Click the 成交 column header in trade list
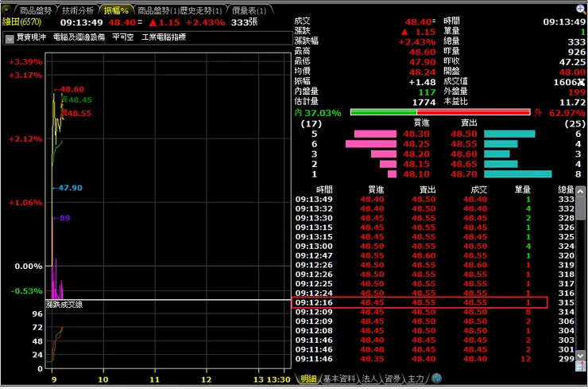The width and height of the screenshot is (588, 389). click(x=479, y=190)
